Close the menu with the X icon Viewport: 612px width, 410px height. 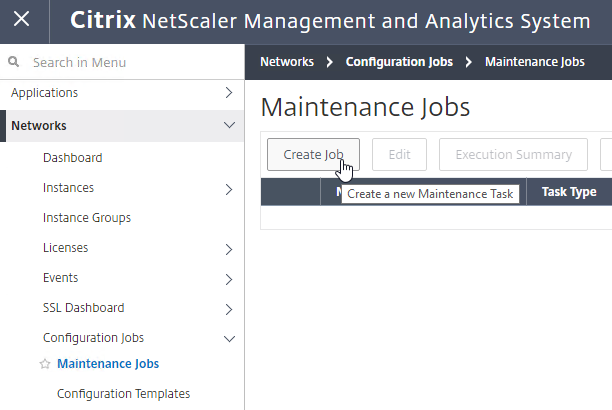click(21, 19)
